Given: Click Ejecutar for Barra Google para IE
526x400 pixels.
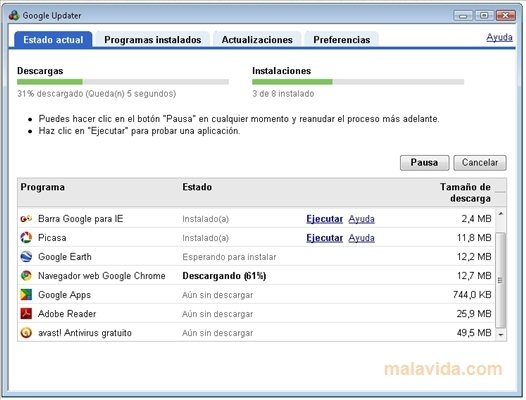Looking at the screenshot, I should tap(324, 219).
